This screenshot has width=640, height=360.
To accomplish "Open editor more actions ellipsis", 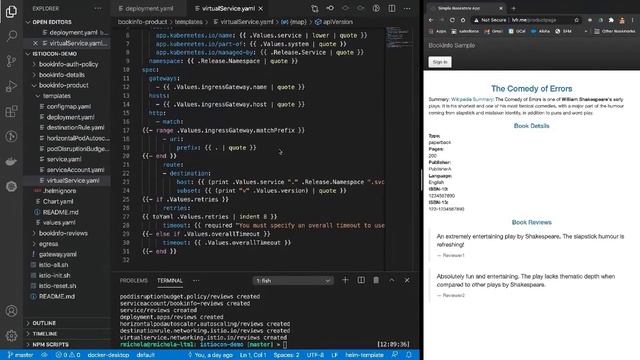I will (x=407, y=9).
